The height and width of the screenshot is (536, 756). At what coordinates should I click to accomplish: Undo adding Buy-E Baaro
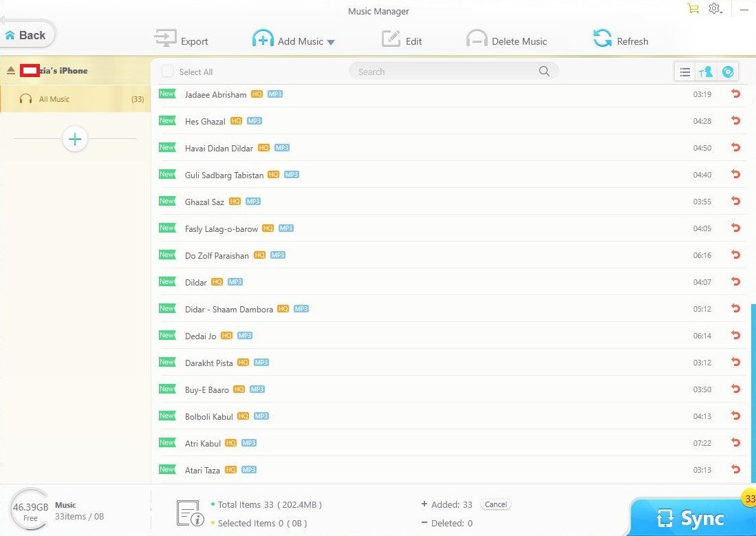point(735,388)
